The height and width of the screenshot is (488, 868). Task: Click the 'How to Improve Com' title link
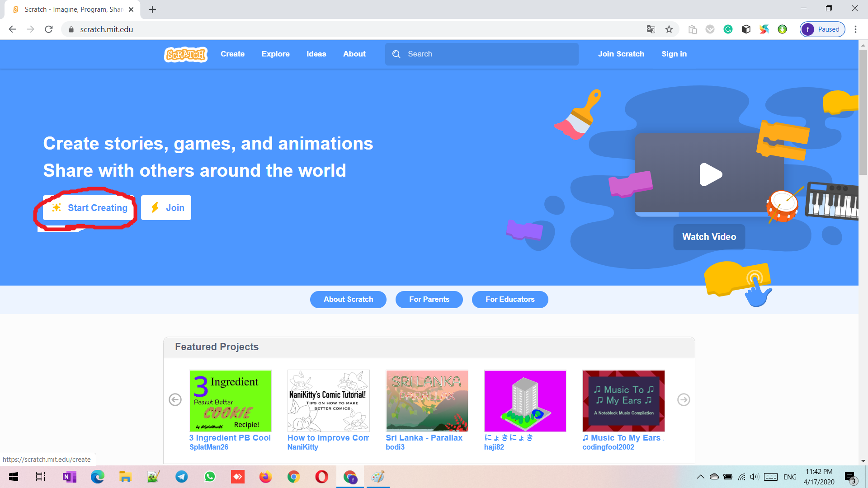point(328,438)
